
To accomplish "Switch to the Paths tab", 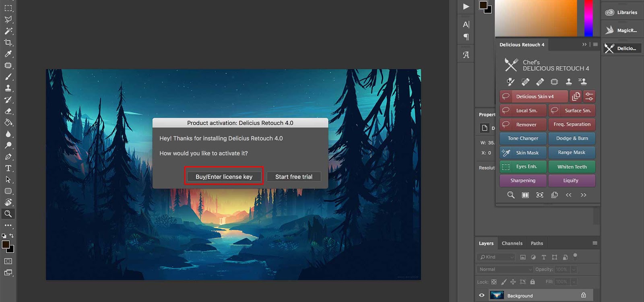I will (537, 243).
